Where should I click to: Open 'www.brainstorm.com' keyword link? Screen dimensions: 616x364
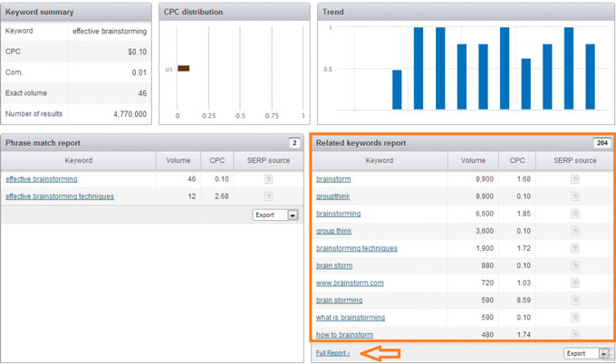coord(350,283)
